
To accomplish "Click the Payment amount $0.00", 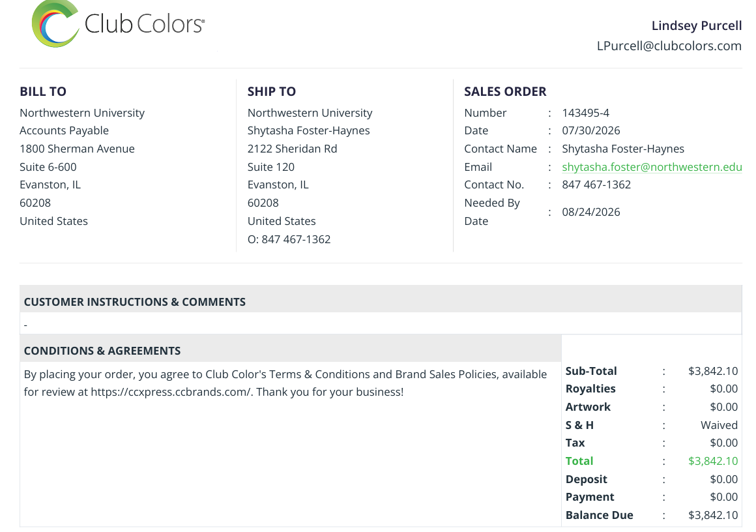I will pos(723,497).
